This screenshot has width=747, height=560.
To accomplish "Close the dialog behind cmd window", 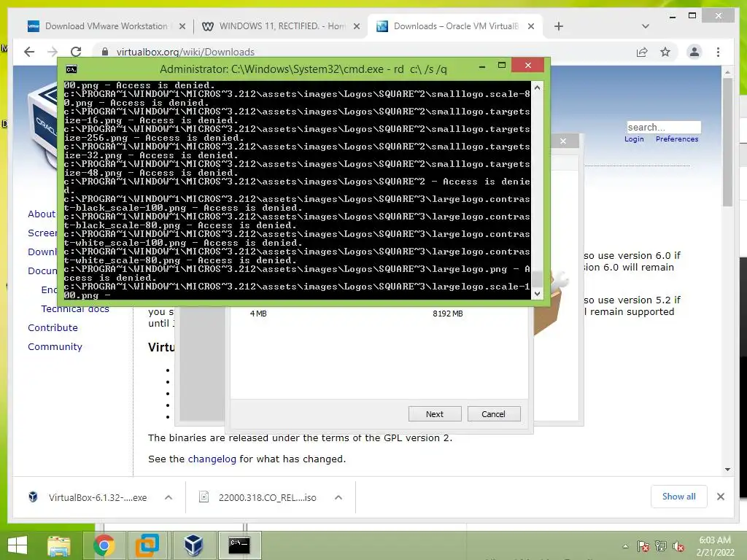I will tap(563, 141).
